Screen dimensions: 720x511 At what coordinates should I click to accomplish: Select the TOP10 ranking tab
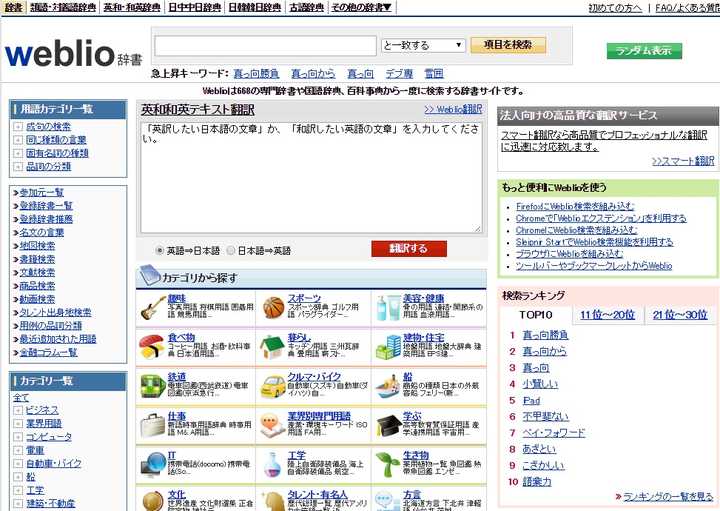point(535,314)
